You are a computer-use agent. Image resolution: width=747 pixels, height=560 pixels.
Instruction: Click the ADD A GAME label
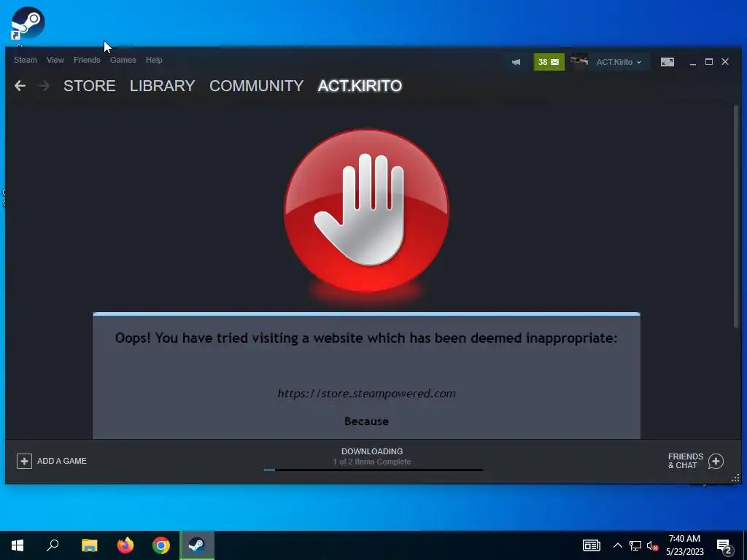tap(62, 461)
